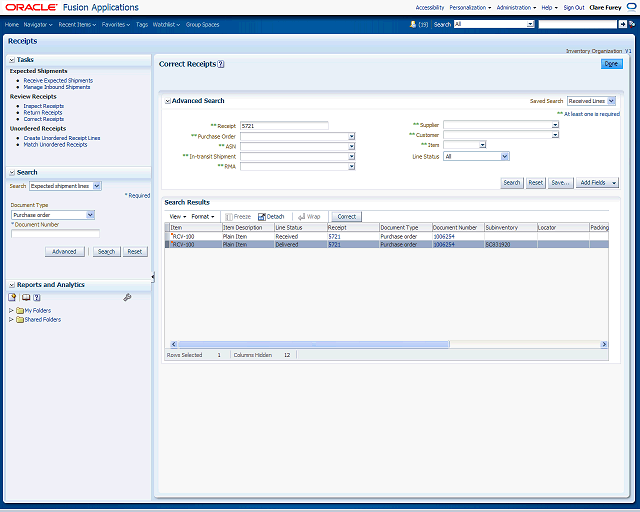Click the Receipt input field containing 5721
Viewport: 640px width, 512px height.
pyautogui.click(x=284, y=125)
